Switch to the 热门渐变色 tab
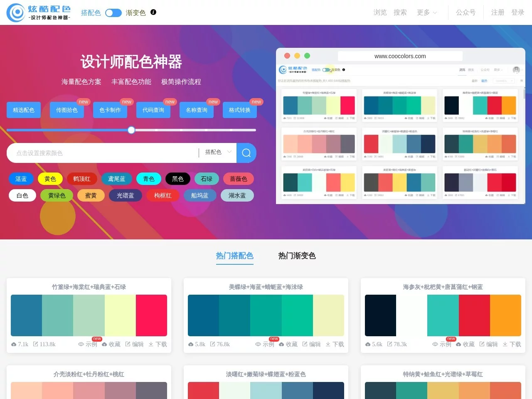Screen dimensions: 532x399 [297, 256]
